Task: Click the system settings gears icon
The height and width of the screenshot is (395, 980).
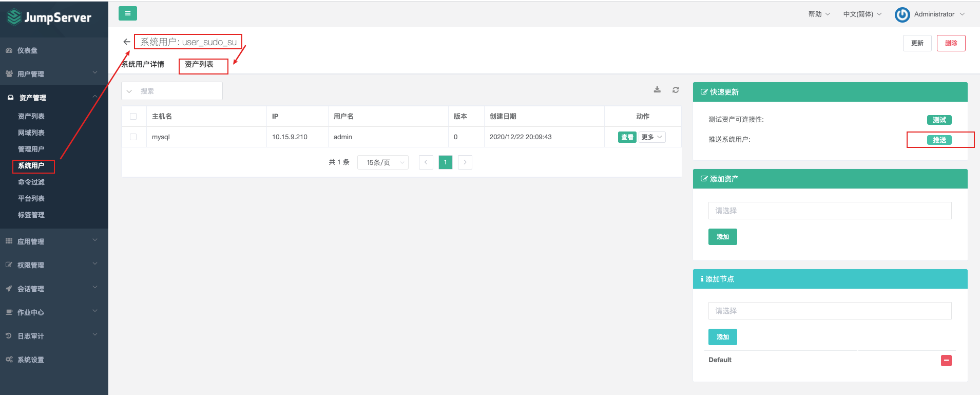Action: (9, 360)
